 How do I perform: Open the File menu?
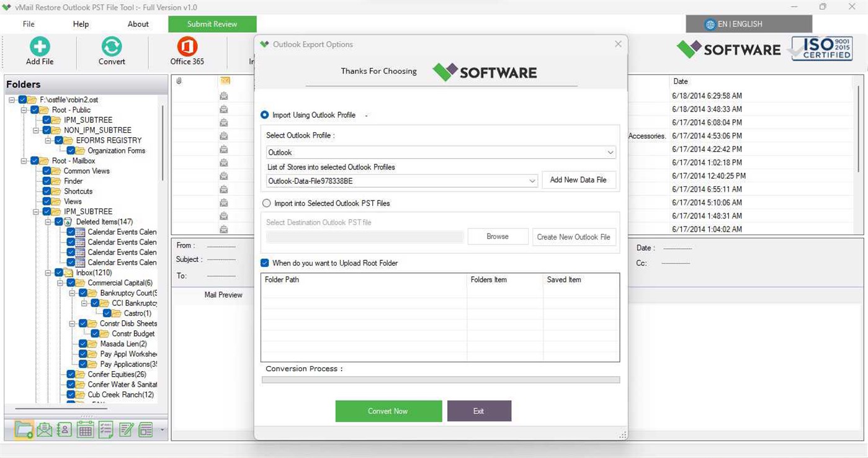(28, 24)
